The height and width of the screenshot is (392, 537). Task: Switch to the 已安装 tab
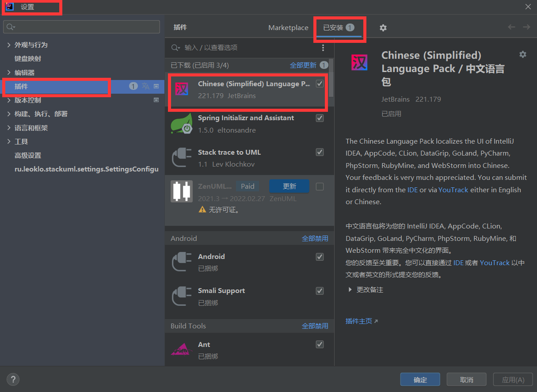339,27
